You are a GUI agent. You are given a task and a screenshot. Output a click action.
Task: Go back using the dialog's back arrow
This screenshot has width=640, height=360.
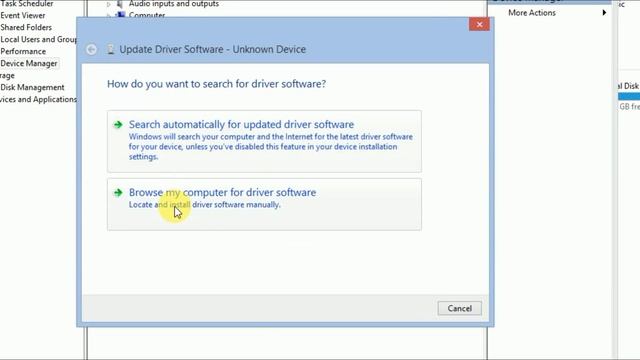point(91,49)
